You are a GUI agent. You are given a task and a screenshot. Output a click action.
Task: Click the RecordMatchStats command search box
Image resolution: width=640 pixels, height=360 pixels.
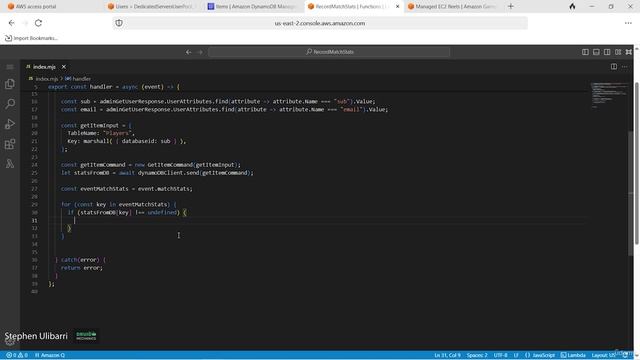coord(329,52)
